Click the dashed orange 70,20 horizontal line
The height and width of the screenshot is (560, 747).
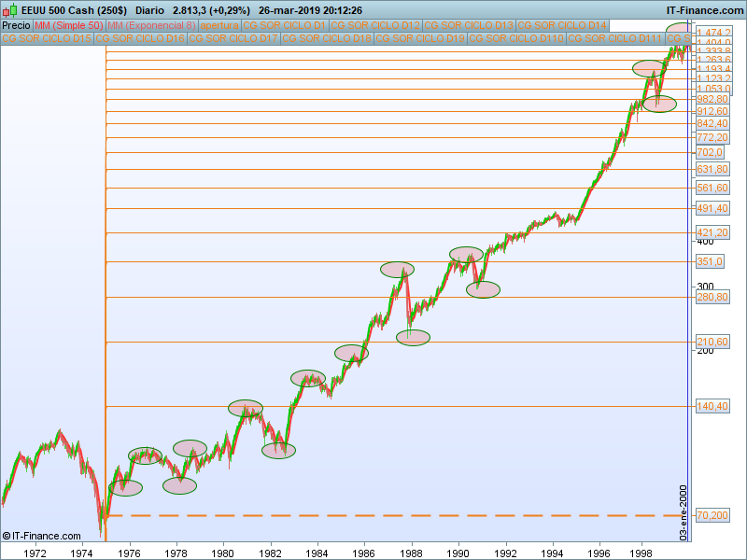coord(395,516)
